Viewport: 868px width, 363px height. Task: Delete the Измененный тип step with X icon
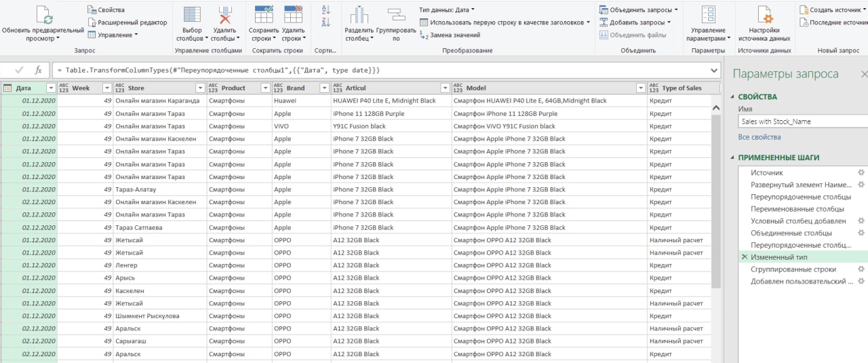click(x=745, y=257)
